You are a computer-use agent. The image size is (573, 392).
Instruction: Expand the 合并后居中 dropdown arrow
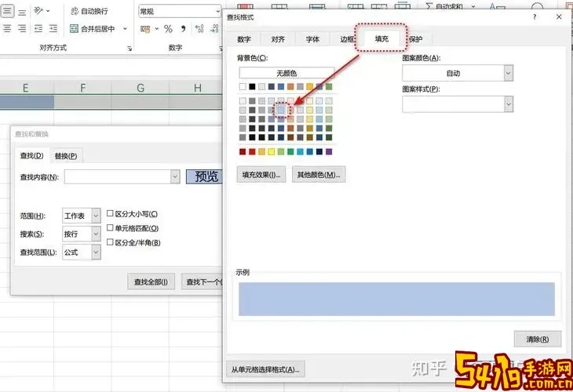pyautogui.click(x=125, y=28)
